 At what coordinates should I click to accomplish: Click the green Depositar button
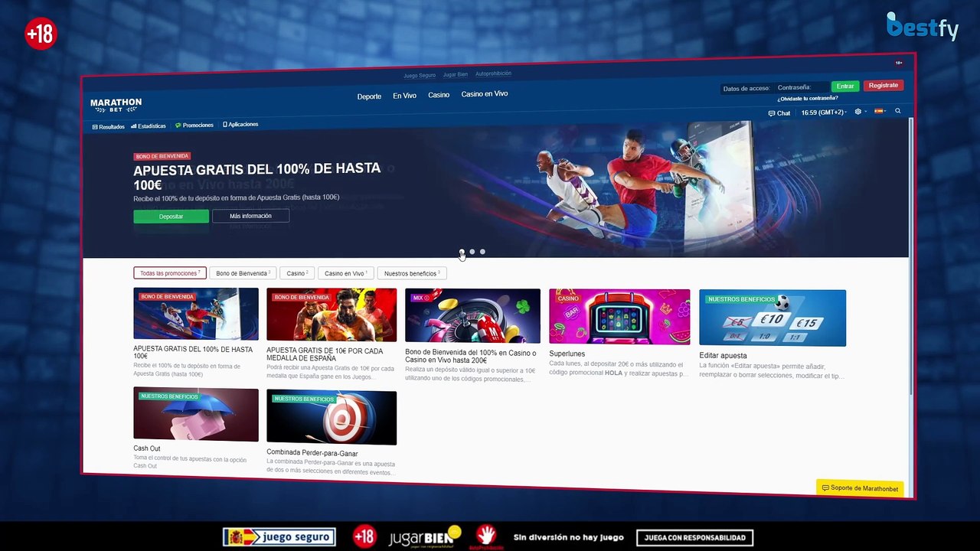pyautogui.click(x=171, y=217)
